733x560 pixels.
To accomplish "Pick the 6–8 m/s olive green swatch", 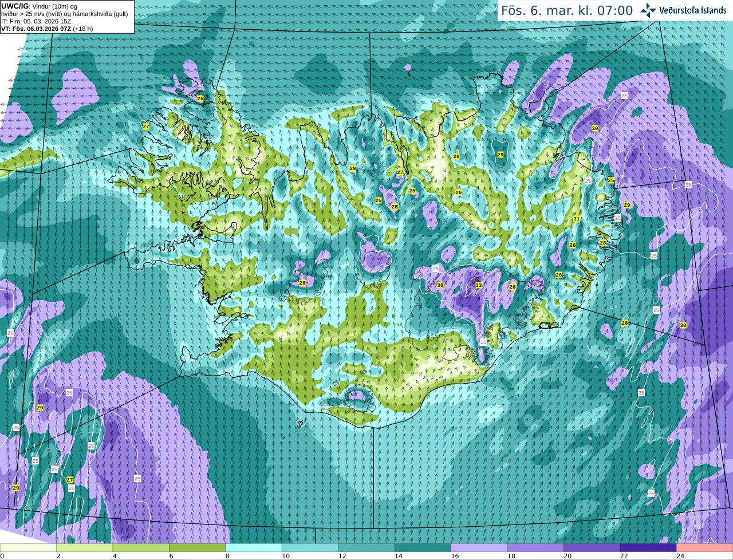I will [x=198, y=548].
